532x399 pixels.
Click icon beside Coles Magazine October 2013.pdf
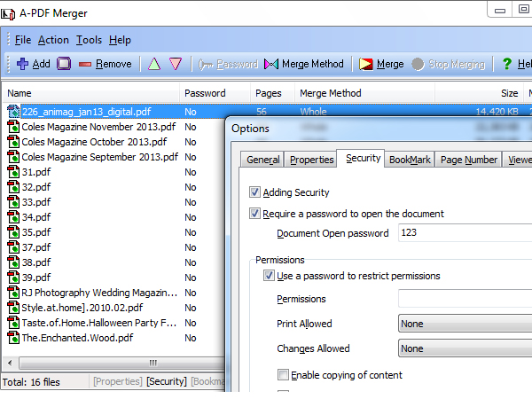(13, 142)
